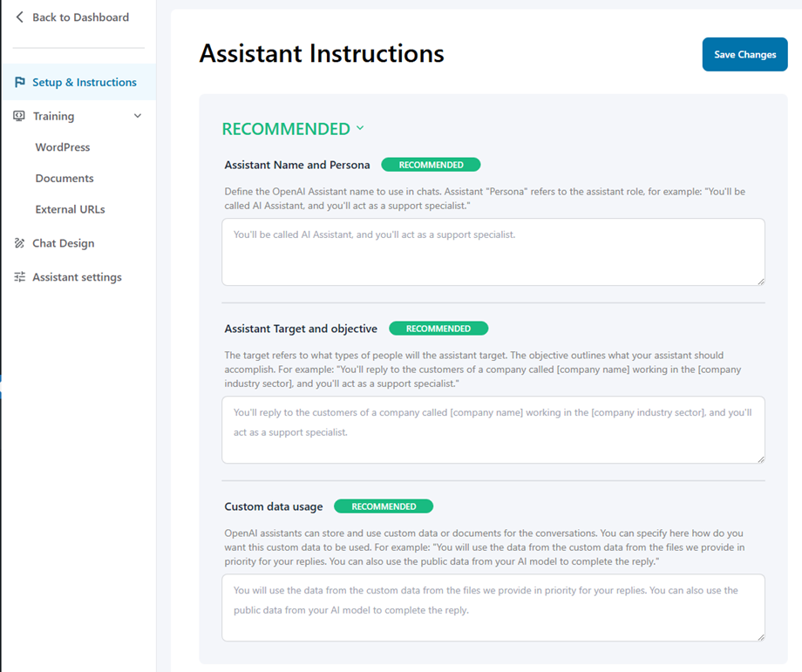The width and height of the screenshot is (802, 672).
Task: Open the WordPress training page
Action: tap(63, 147)
